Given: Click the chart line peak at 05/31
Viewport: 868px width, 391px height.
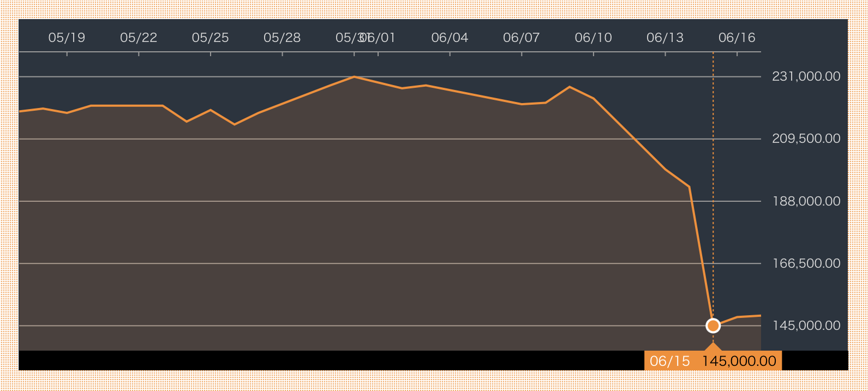Looking at the screenshot, I should [x=354, y=77].
